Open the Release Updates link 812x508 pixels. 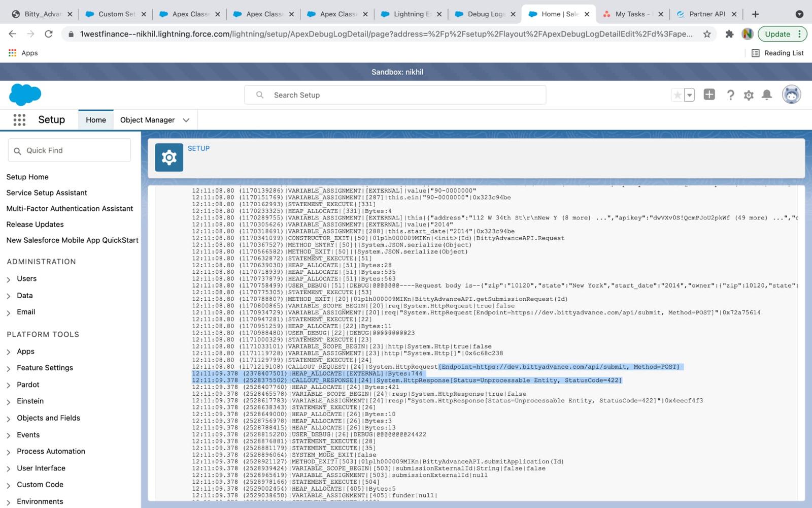click(x=35, y=225)
